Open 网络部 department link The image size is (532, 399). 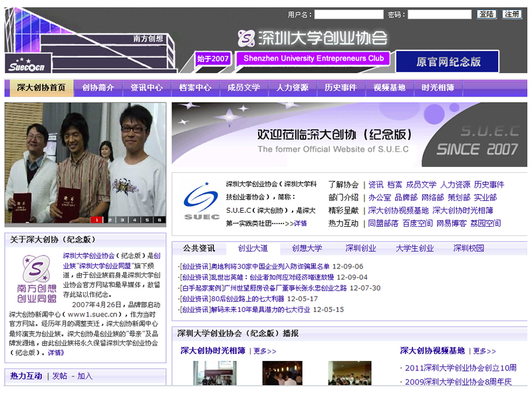pyautogui.click(x=433, y=198)
